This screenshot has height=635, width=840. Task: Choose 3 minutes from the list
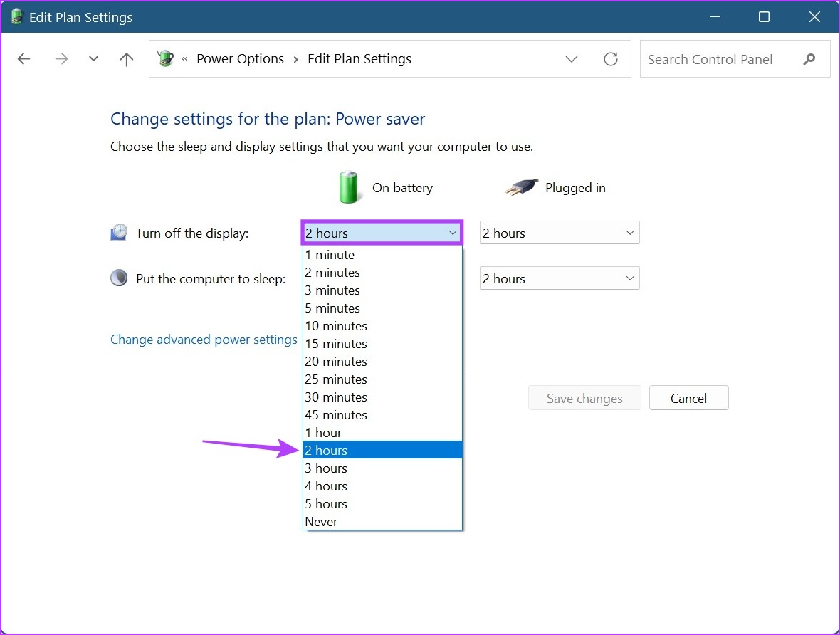coord(382,290)
